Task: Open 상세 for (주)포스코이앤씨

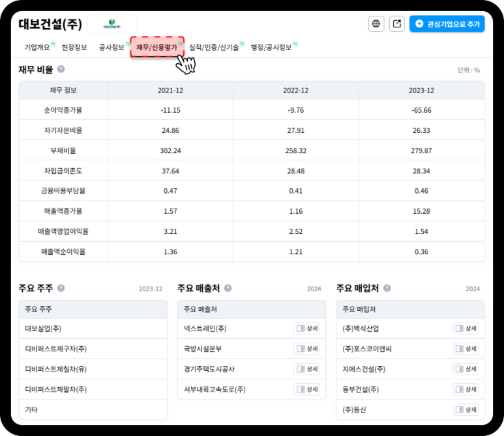Action: 466,349
